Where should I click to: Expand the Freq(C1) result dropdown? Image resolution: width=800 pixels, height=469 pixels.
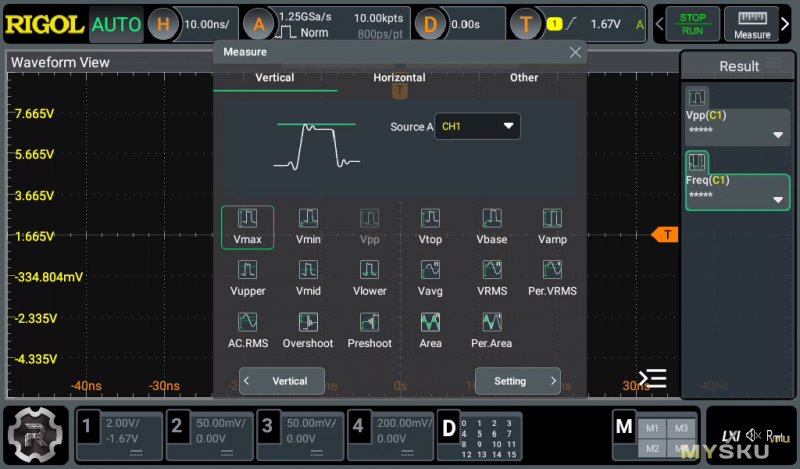777,200
